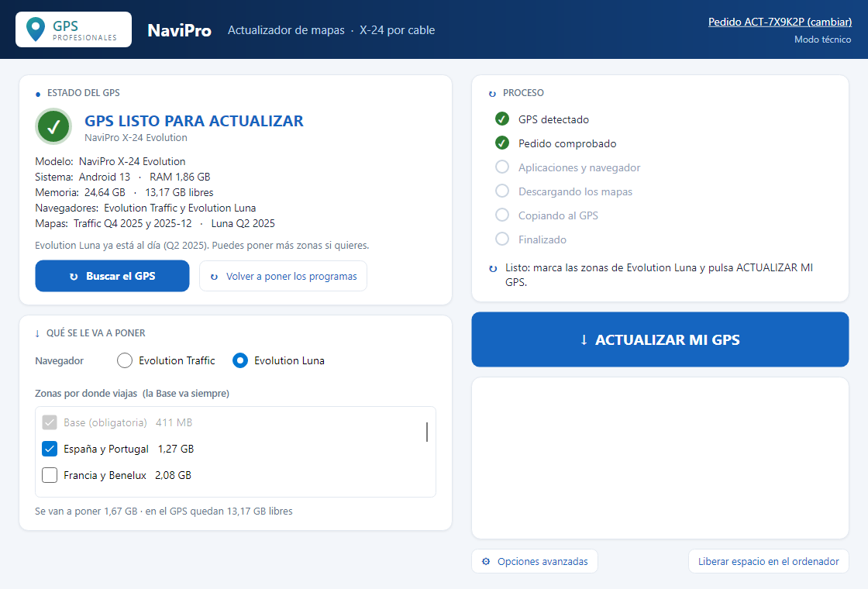This screenshot has height=589, width=868.
Task: Click the blank log panel below ACTUALIZAR MI GPS
Action: (660, 458)
